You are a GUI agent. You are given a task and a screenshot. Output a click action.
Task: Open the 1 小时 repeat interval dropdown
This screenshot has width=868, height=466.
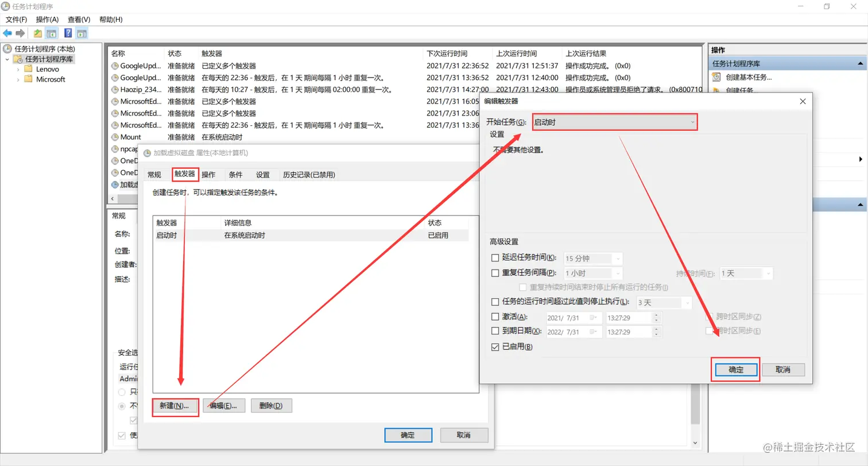tap(593, 274)
